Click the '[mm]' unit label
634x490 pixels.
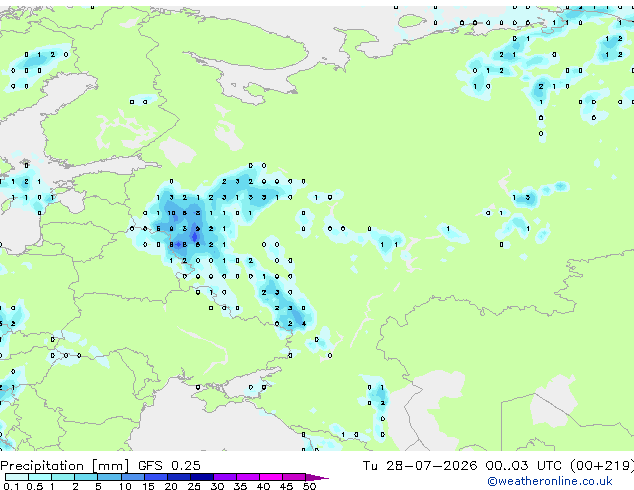[x=111, y=466]
